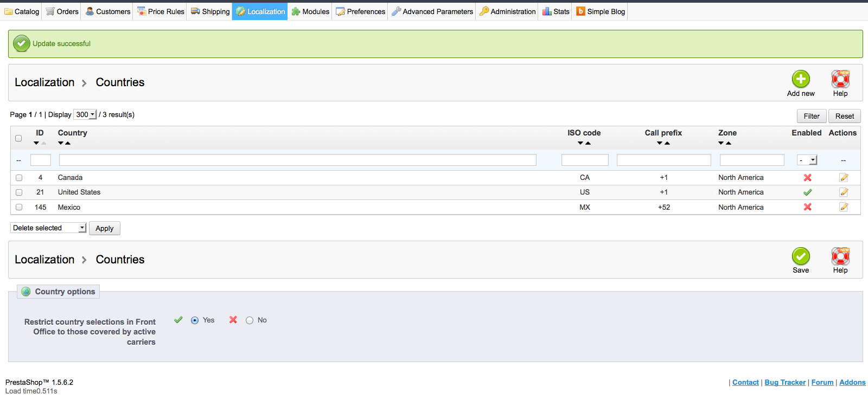This screenshot has width=868, height=400.
Task: Click the Apply bulk action button
Action: (x=105, y=228)
